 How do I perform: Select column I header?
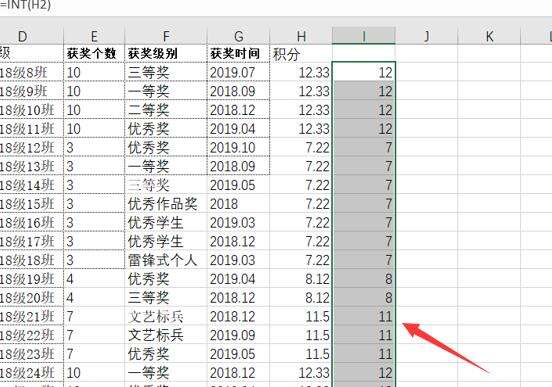coord(364,36)
